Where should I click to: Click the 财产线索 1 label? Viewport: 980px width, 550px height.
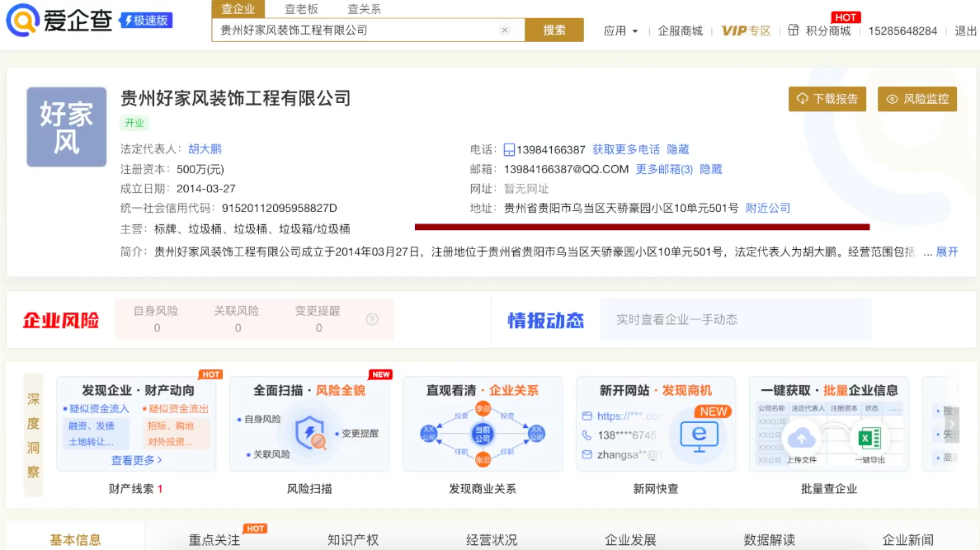point(135,489)
